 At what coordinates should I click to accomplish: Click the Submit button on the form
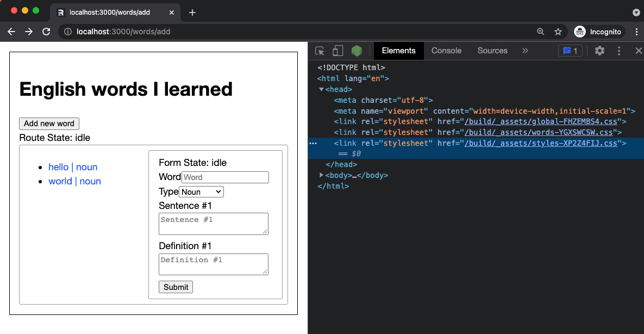pyautogui.click(x=176, y=287)
